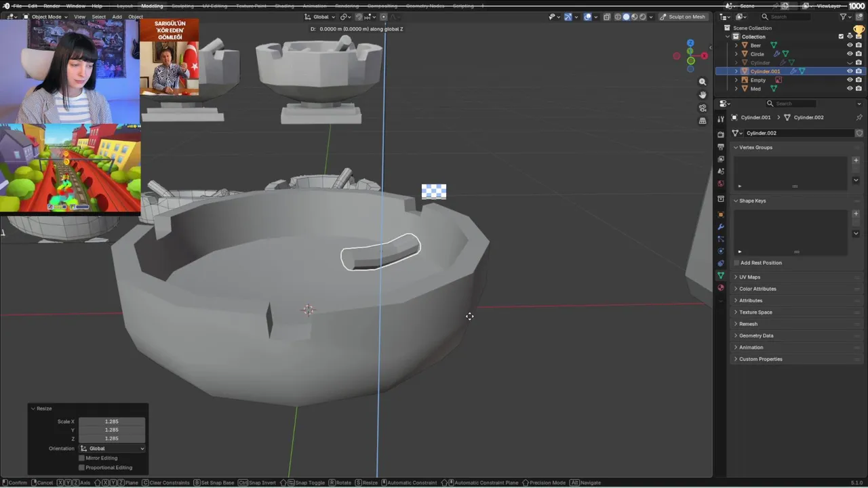Open the Object Constraints tab icon
Image resolution: width=868 pixels, height=488 pixels.
click(x=721, y=263)
